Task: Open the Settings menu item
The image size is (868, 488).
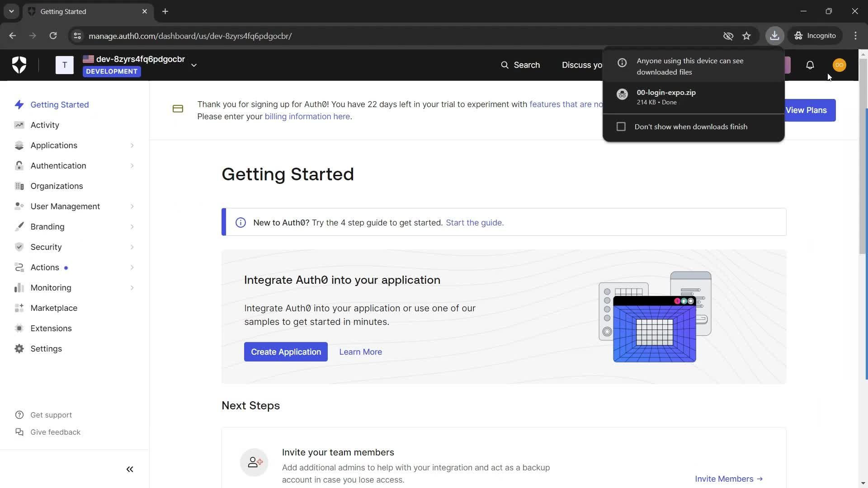Action: [46, 349]
